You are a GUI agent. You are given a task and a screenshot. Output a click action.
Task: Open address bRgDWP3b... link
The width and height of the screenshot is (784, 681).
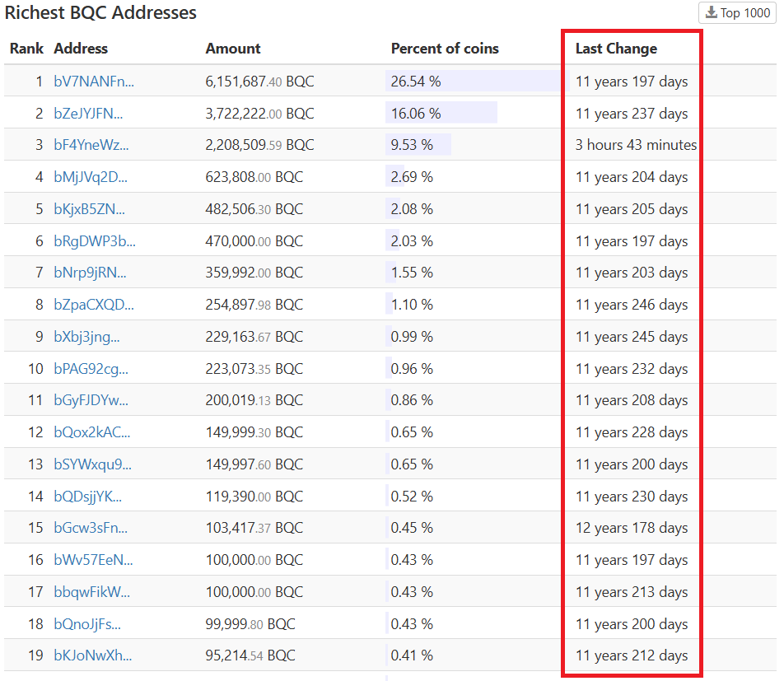[95, 241]
